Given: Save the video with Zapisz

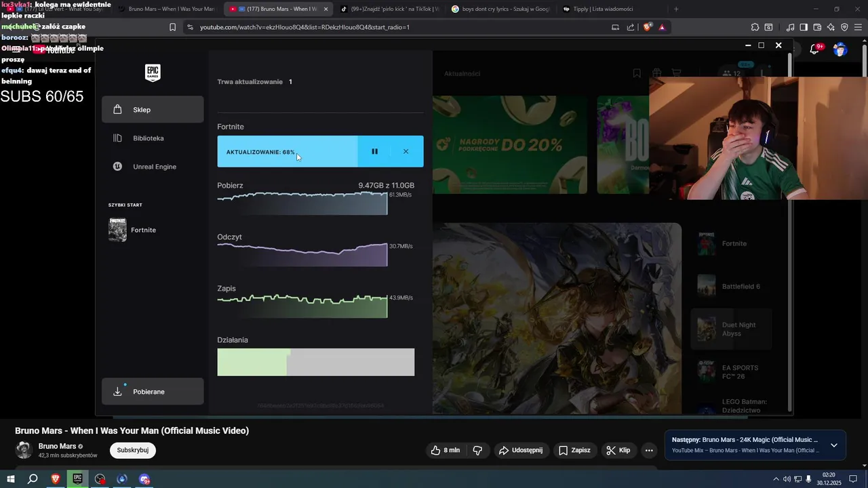Looking at the screenshot, I should [574, 450].
